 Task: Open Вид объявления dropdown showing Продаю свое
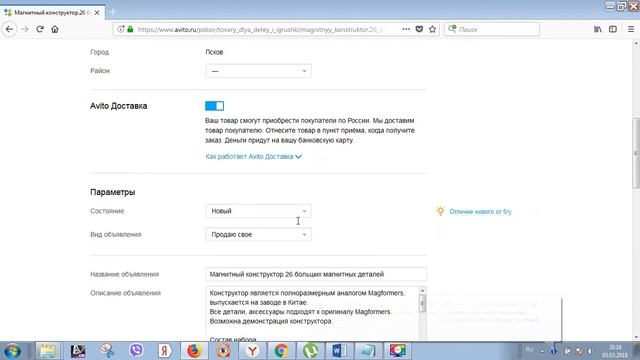click(x=258, y=235)
